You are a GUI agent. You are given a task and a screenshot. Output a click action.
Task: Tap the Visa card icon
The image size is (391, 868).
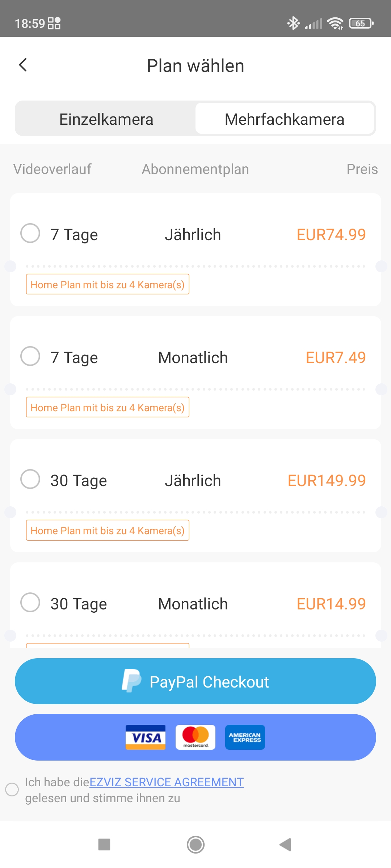pos(146,737)
